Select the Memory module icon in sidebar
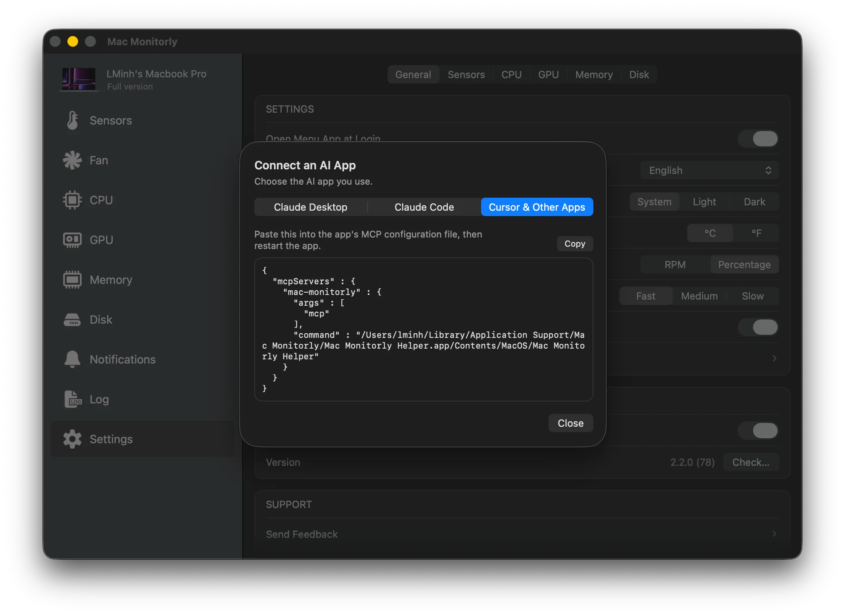 point(72,280)
